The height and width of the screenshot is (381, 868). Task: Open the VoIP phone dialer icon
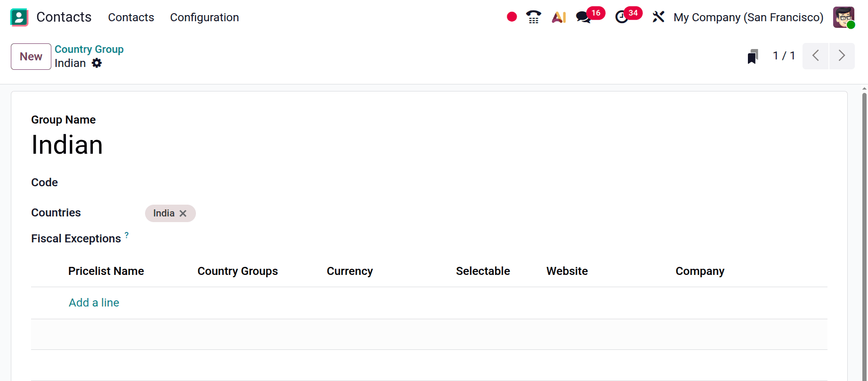534,17
